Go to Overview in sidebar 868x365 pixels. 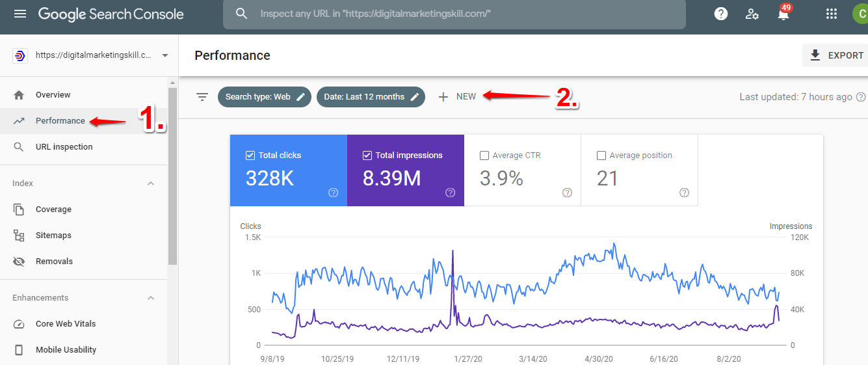click(53, 95)
